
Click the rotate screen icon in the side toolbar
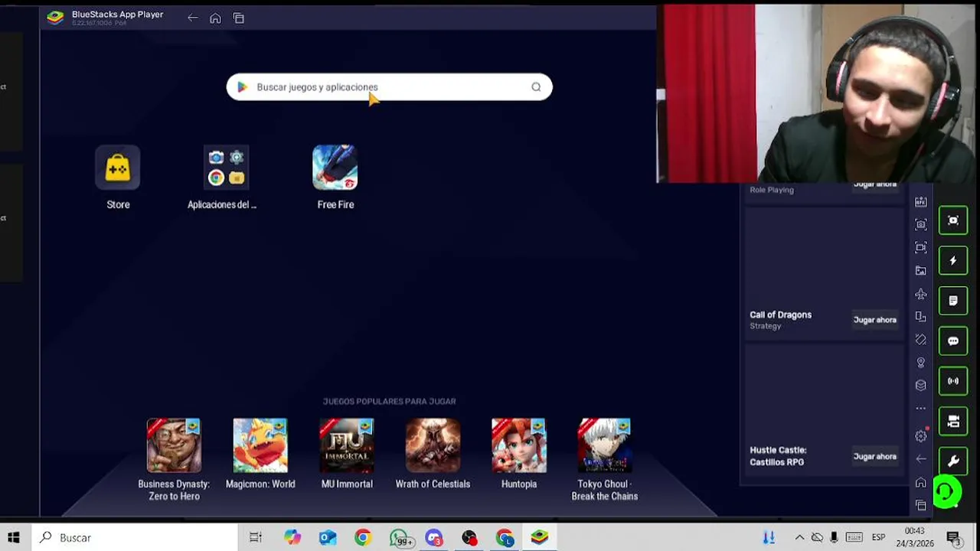tap(921, 317)
